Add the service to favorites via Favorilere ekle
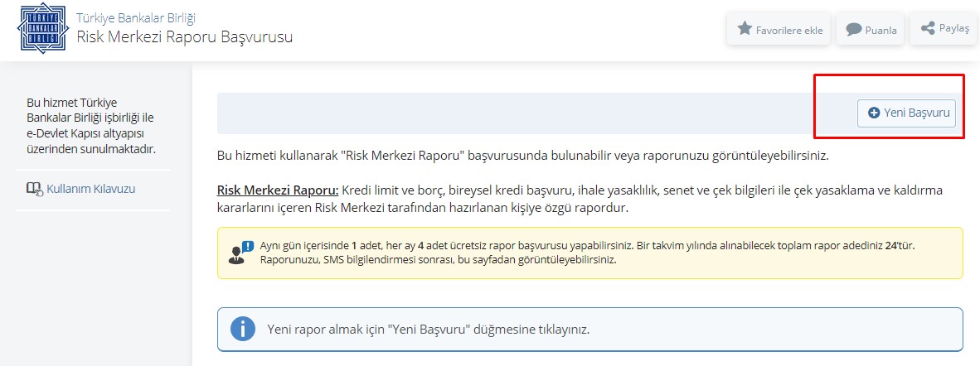 pyautogui.click(x=779, y=29)
